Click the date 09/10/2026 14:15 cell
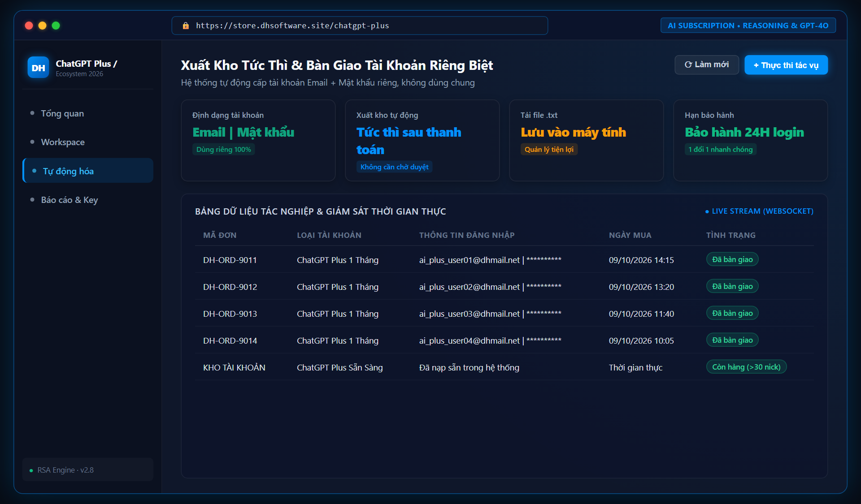The image size is (861, 504). click(641, 260)
